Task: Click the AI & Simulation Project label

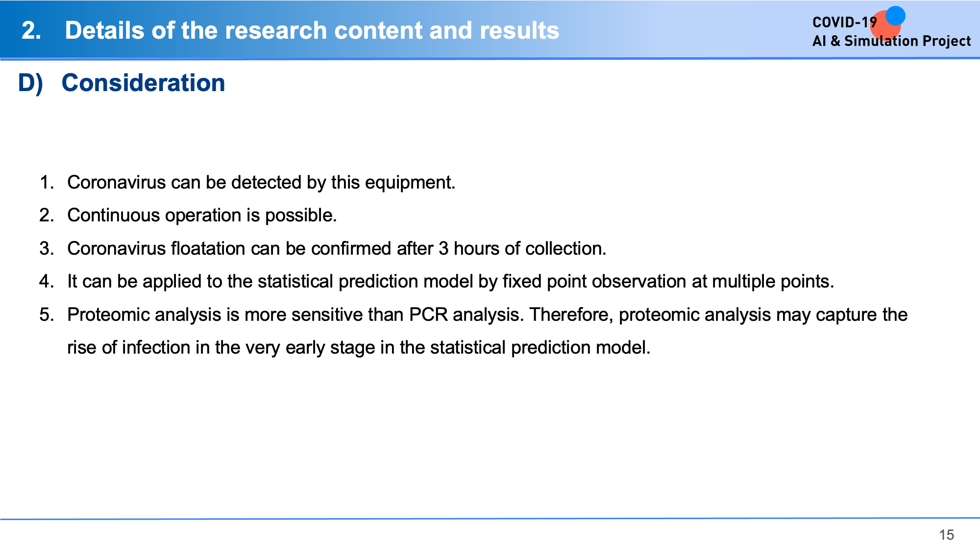Action: pos(891,41)
